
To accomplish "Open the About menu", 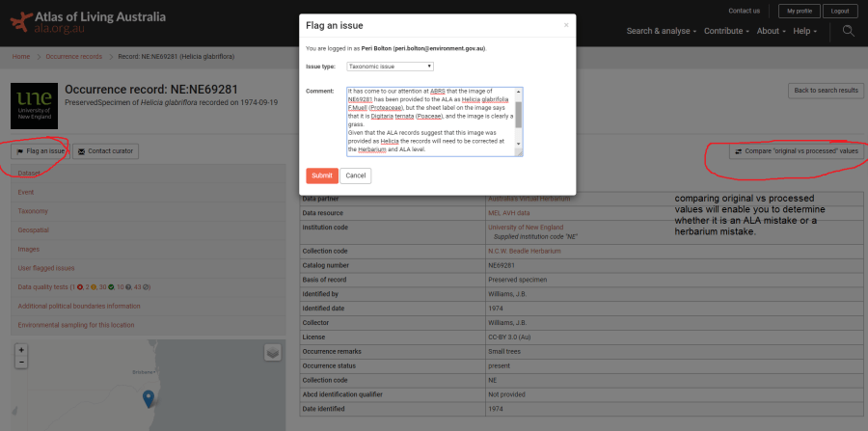I will click(x=771, y=31).
